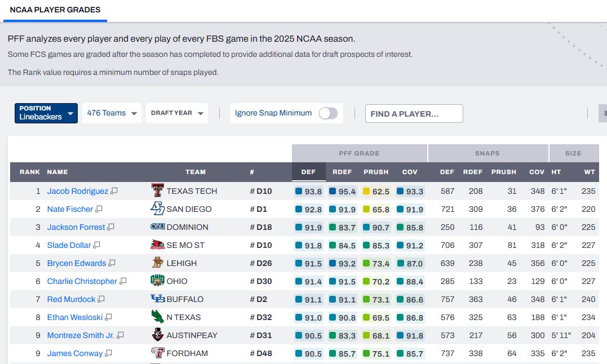Open Slade Dollar's external profile icon
607x364 pixels.
[97, 245]
